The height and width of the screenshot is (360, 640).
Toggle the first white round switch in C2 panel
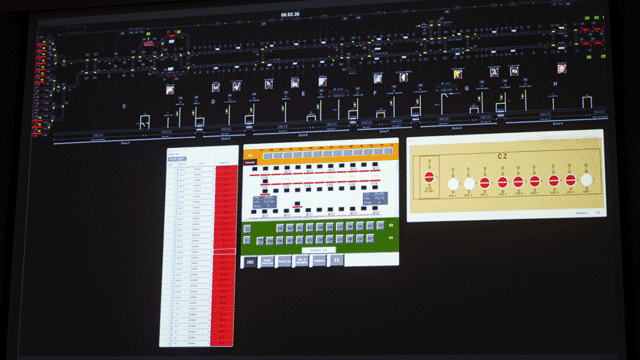pos(453,184)
